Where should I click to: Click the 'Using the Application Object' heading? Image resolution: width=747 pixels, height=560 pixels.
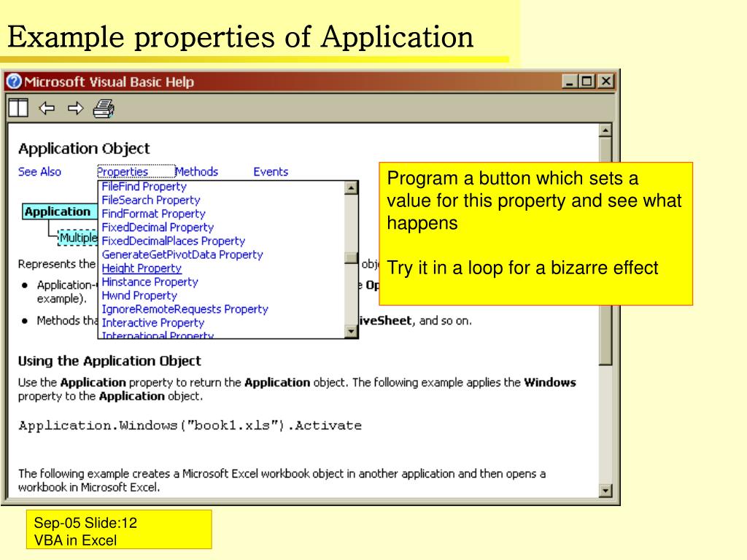[x=109, y=361]
